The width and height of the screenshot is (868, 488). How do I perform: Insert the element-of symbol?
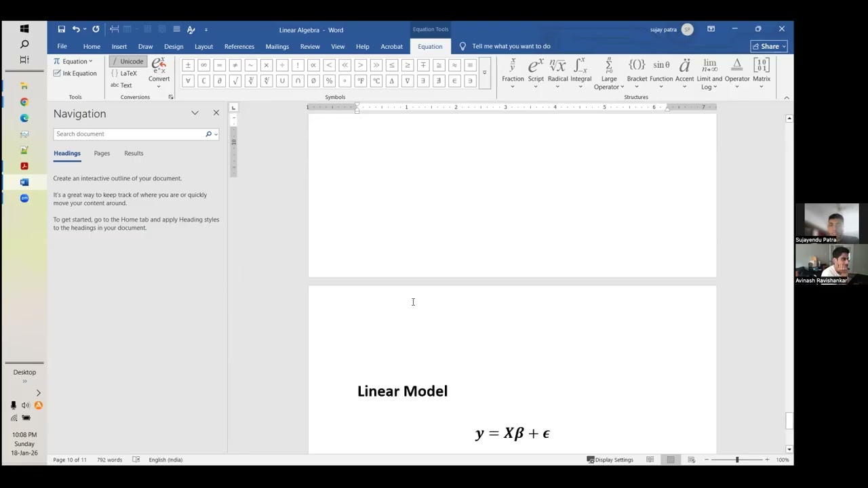pos(454,81)
